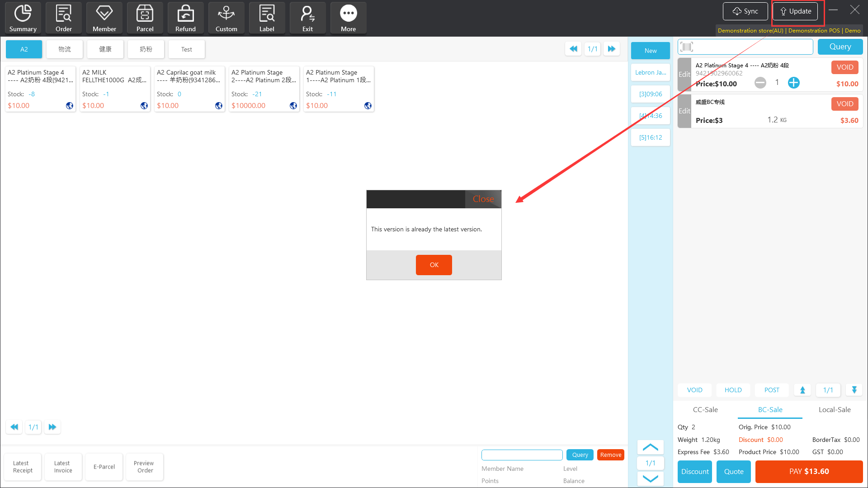Click the Refund icon

coord(185,14)
